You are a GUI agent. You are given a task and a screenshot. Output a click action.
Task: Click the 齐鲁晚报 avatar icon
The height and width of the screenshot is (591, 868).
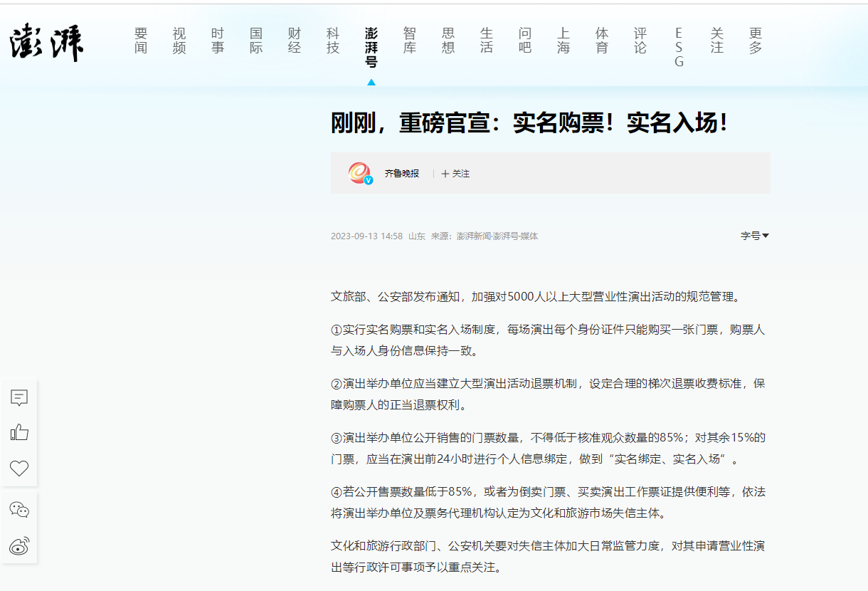[360, 173]
